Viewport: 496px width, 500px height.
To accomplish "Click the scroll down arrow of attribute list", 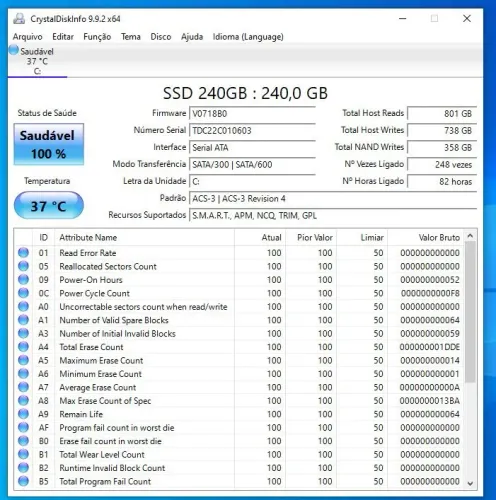I will pyautogui.click(x=470, y=484).
